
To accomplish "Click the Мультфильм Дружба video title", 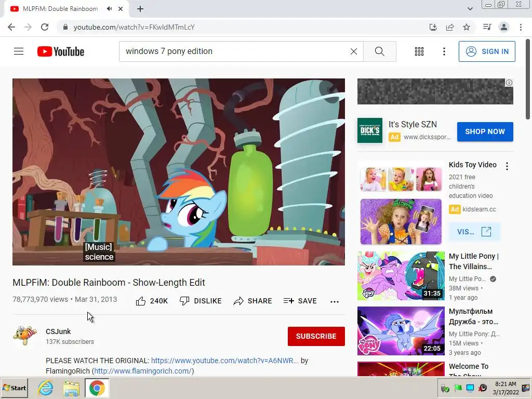I will (x=474, y=316).
